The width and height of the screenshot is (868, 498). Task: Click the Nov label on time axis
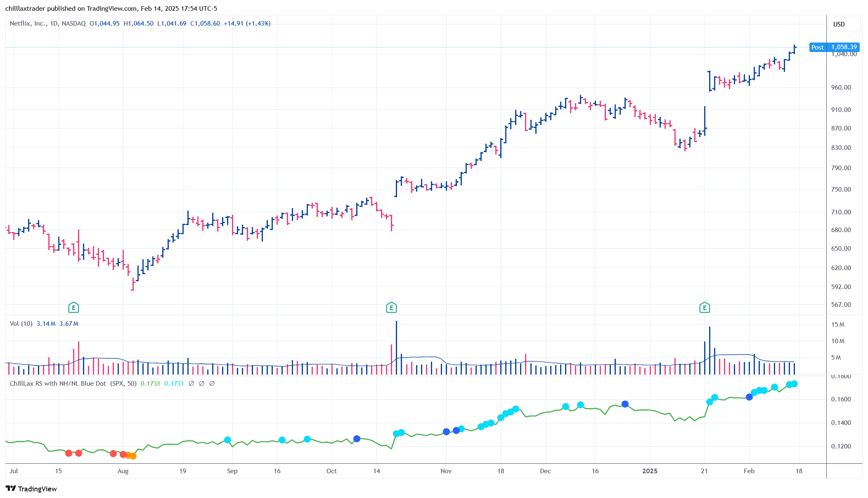point(446,471)
